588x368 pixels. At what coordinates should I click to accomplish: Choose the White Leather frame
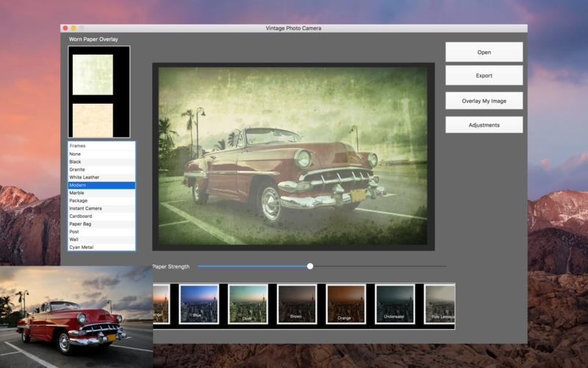(101, 177)
